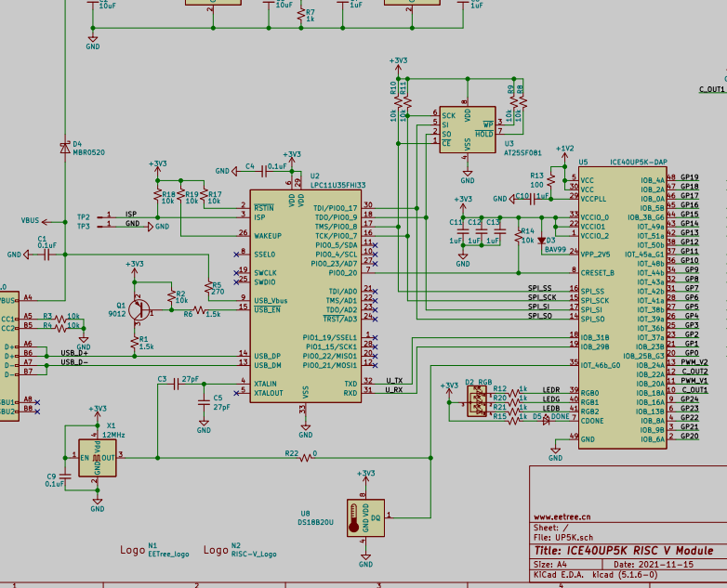
Task: Select the D4 MBR0520 diode symbol
Action: 65,148
